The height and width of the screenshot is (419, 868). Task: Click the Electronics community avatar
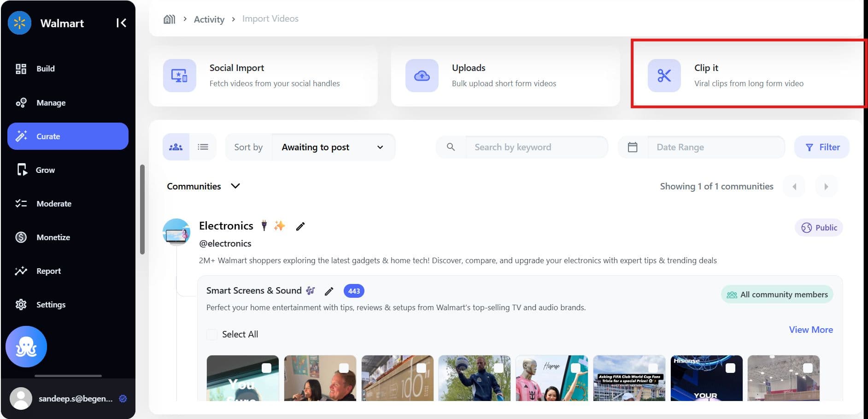point(176,232)
